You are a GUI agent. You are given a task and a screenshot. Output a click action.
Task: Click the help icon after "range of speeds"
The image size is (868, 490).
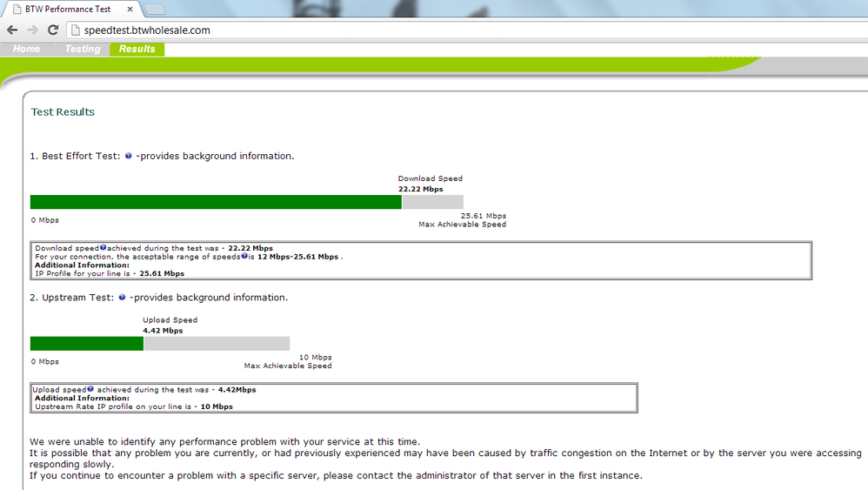(x=244, y=256)
